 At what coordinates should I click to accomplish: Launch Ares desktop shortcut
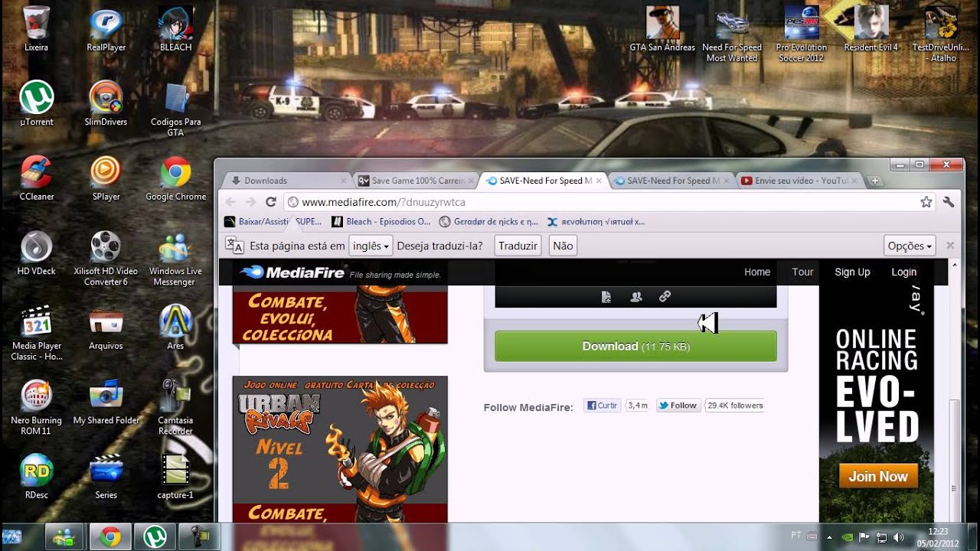tap(175, 327)
